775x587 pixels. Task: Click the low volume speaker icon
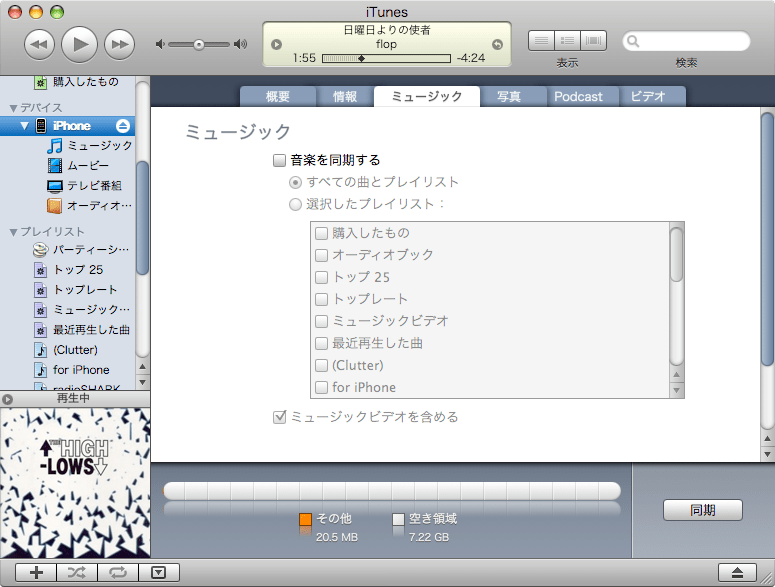click(160, 44)
